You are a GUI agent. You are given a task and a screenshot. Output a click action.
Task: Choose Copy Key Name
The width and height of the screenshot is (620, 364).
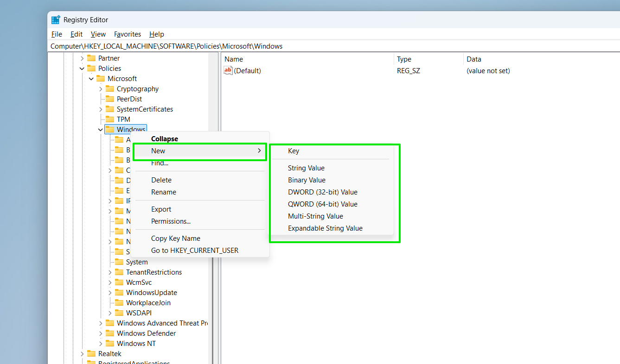[x=200, y=238]
